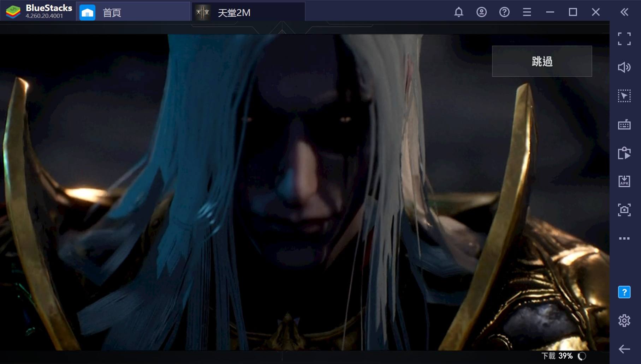Click the BlueStacks version 4.260.20.4001 text

pos(44,16)
